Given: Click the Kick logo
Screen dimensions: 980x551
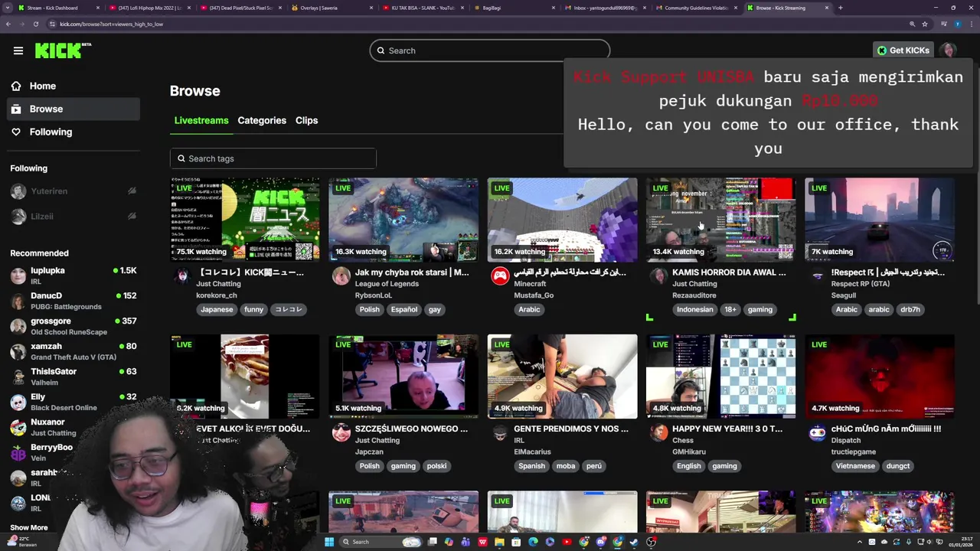Looking at the screenshot, I should click(63, 51).
